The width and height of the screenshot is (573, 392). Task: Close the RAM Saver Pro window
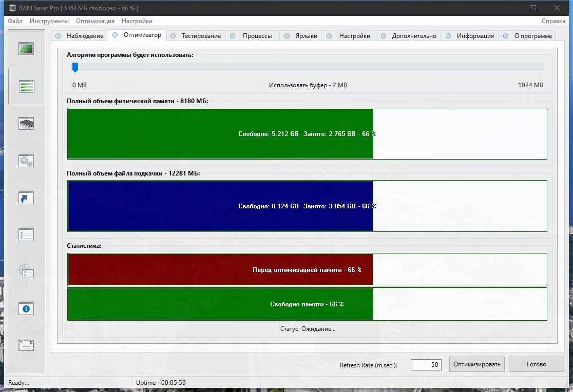[557, 8]
